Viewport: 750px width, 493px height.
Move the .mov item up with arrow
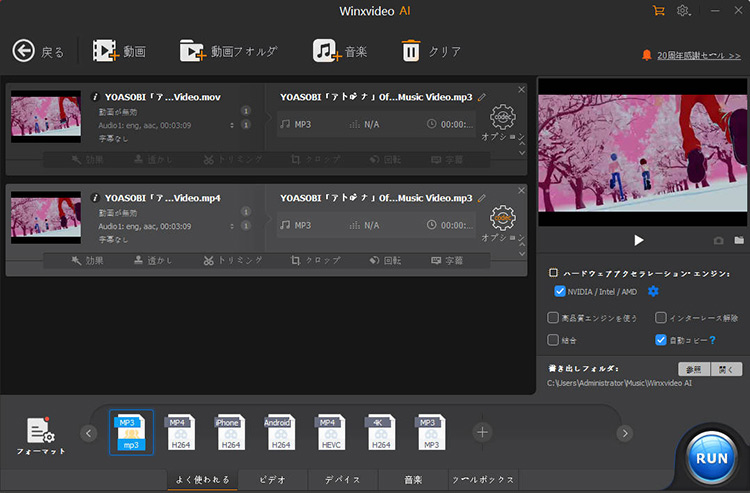click(x=522, y=143)
